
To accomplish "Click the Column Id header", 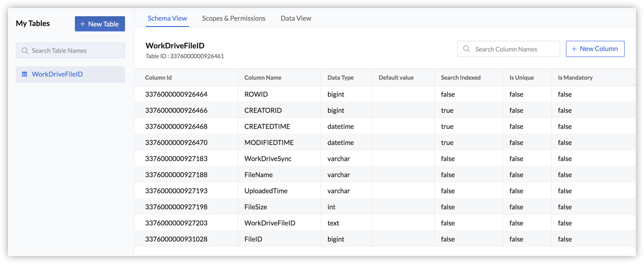I will pyautogui.click(x=159, y=77).
